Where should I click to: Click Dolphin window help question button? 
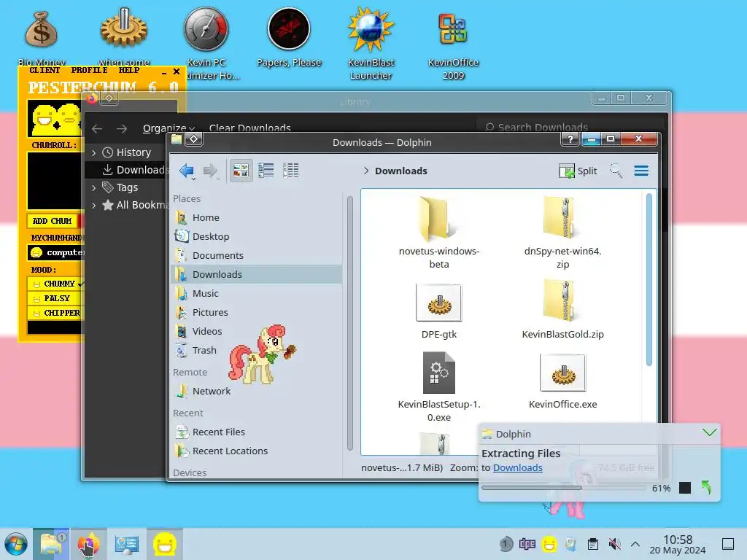570,139
